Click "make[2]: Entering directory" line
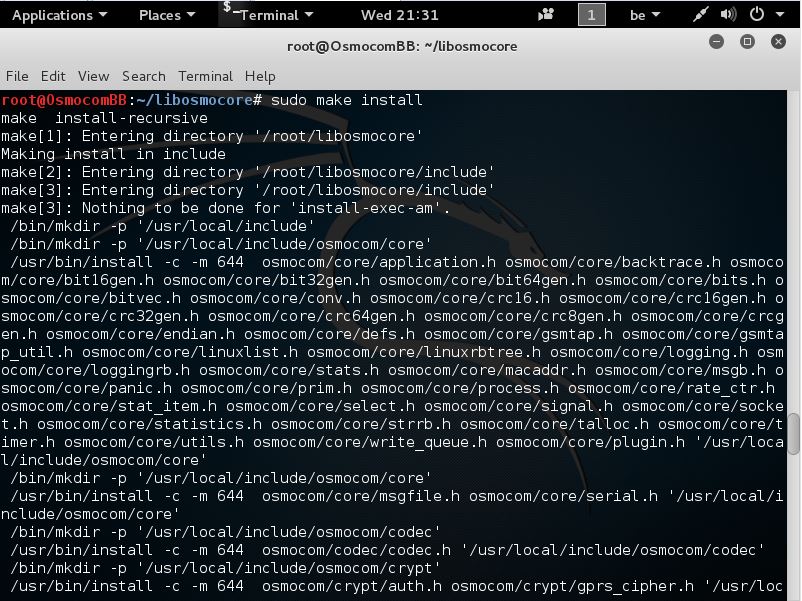 pos(248,172)
